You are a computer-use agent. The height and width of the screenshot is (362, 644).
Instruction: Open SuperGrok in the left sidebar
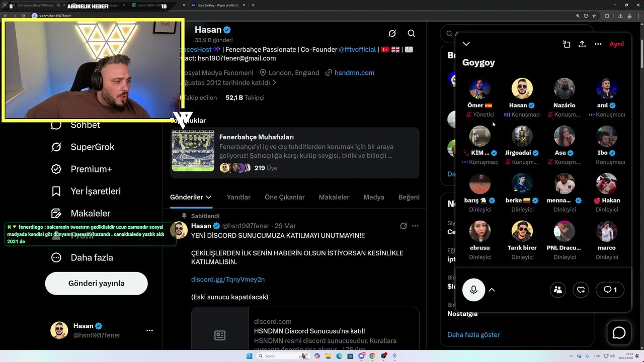pyautogui.click(x=83, y=147)
